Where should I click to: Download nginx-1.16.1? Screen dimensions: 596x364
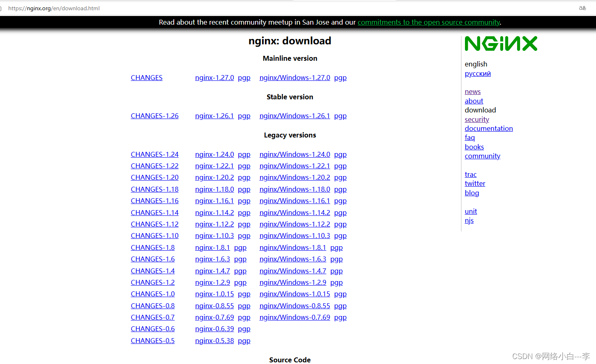tap(214, 201)
